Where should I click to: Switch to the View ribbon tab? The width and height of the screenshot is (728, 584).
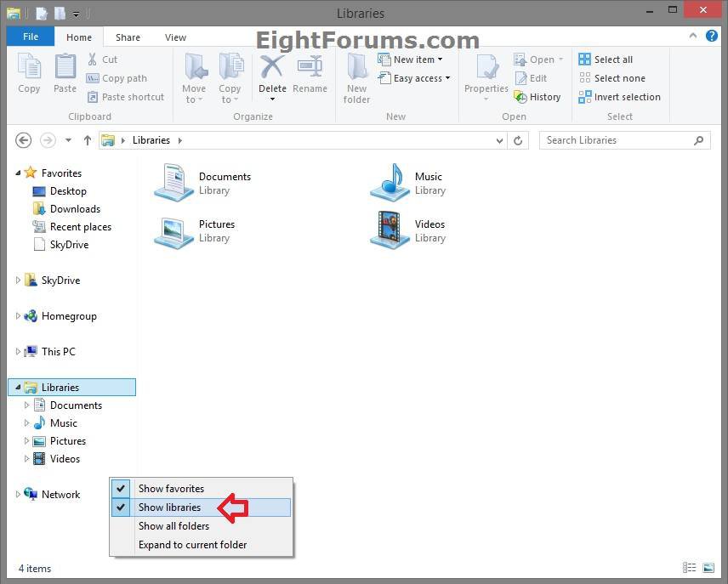[175, 37]
